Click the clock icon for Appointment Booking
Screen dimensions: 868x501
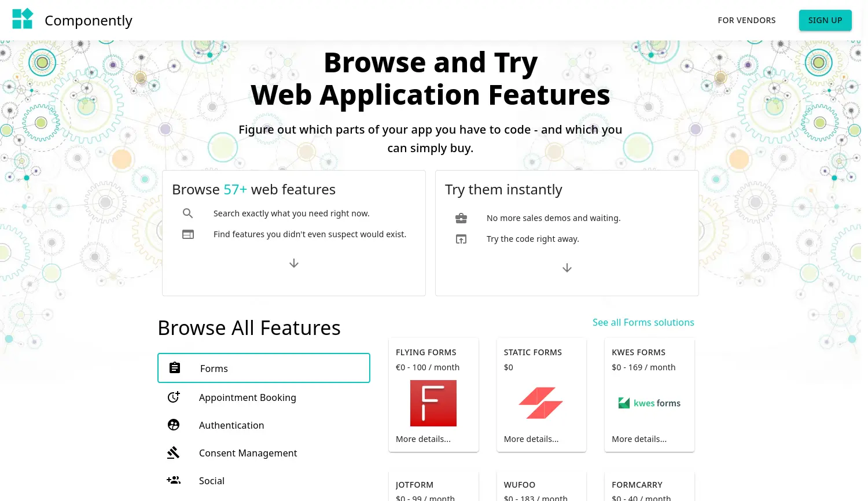click(174, 397)
